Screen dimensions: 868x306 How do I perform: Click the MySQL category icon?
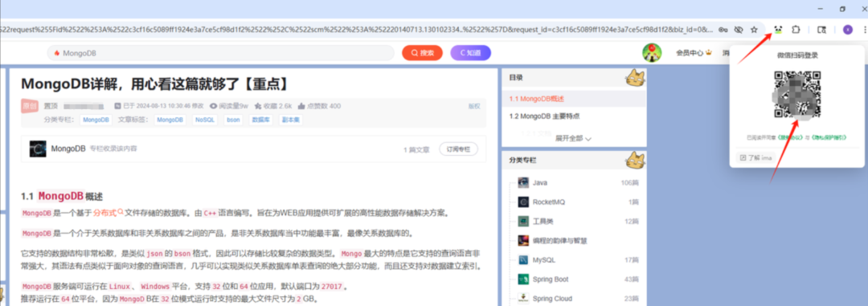(x=523, y=260)
